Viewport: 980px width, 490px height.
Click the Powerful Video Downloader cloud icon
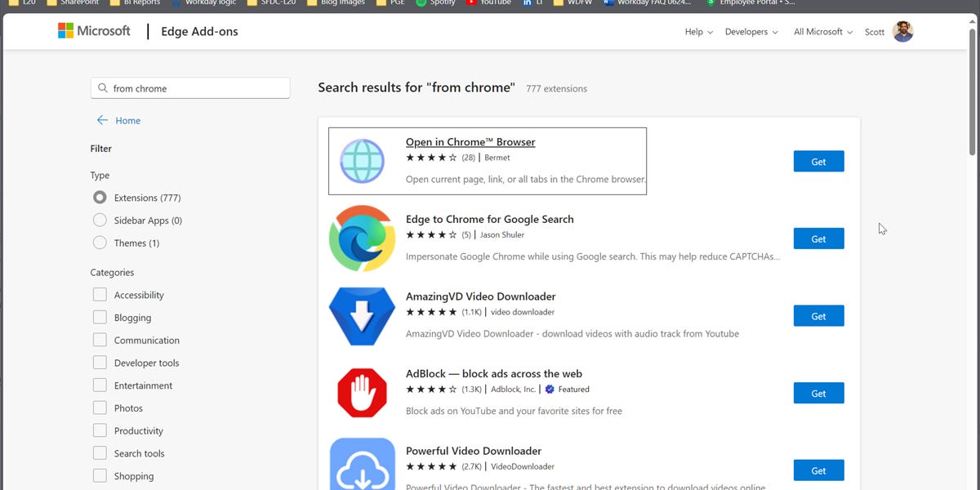click(x=361, y=464)
